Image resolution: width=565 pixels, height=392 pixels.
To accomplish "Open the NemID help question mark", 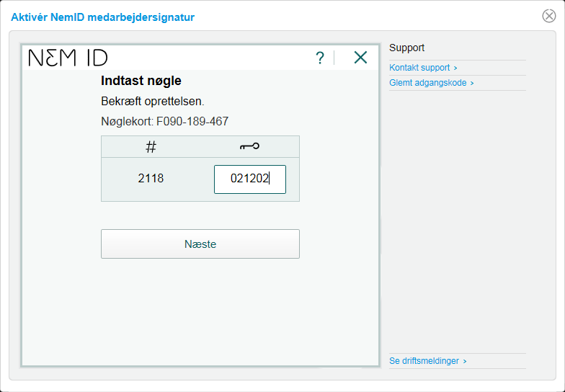I will tap(320, 58).
